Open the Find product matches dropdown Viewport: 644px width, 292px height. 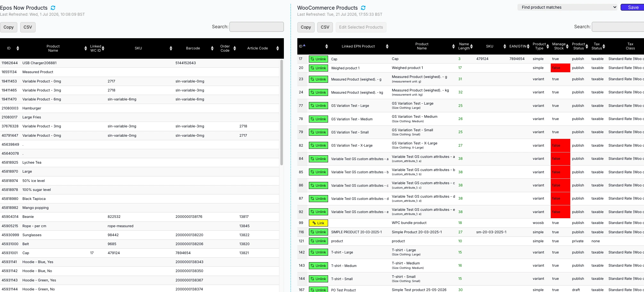point(567,7)
